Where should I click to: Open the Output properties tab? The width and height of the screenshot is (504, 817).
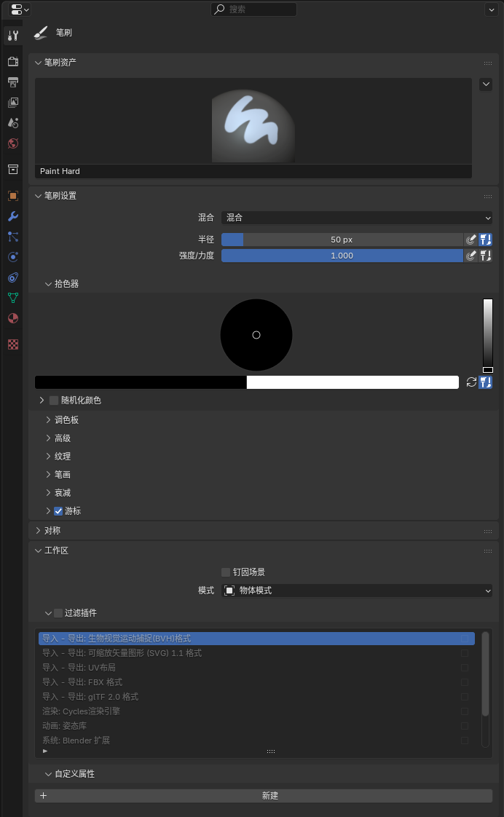point(12,82)
